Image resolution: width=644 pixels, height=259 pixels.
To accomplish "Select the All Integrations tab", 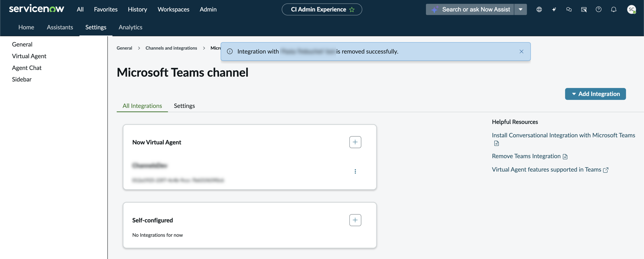I will (x=142, y=106).
